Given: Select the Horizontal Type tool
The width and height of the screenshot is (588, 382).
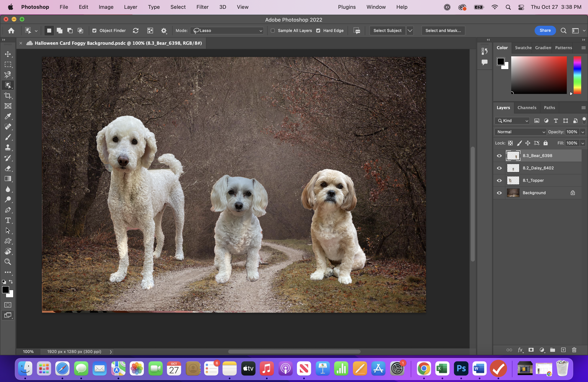Looking at the screenshot, I should [8, 220].
